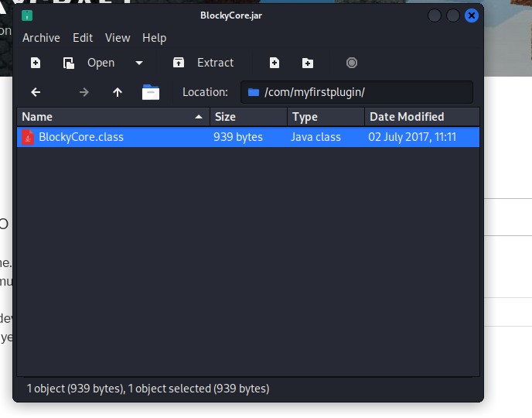Sort files by the Name column
Image resolution: width=532 pixels, height=418 pixels.
(108, 117)
